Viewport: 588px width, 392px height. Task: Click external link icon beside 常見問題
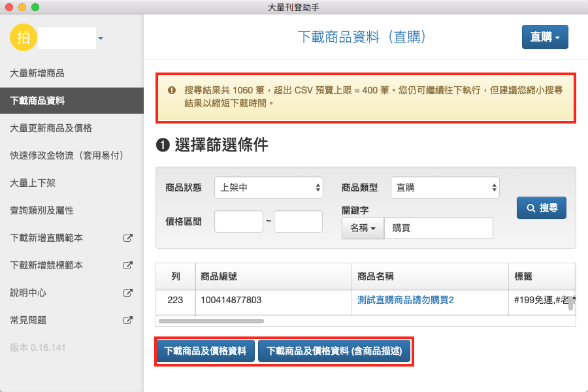coord(128,321)
